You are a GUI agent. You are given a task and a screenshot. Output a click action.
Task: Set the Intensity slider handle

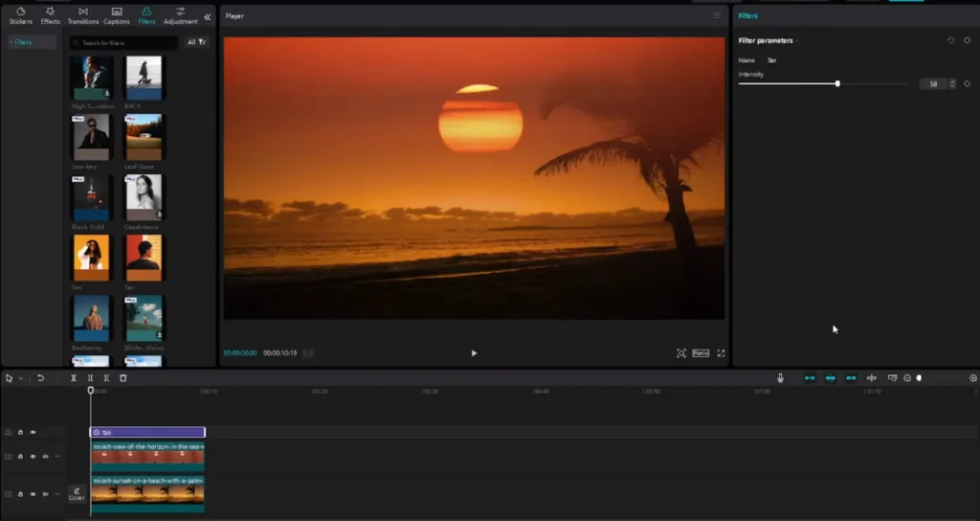837,84
